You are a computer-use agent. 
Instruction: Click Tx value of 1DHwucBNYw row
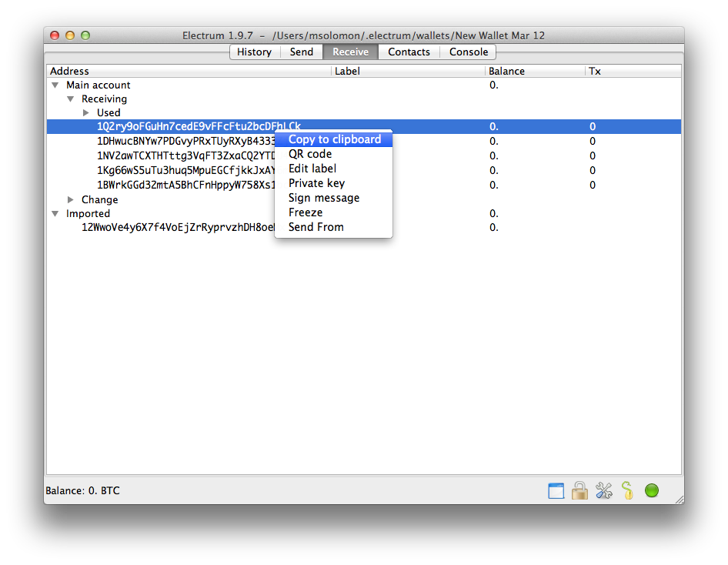[593, 141]
